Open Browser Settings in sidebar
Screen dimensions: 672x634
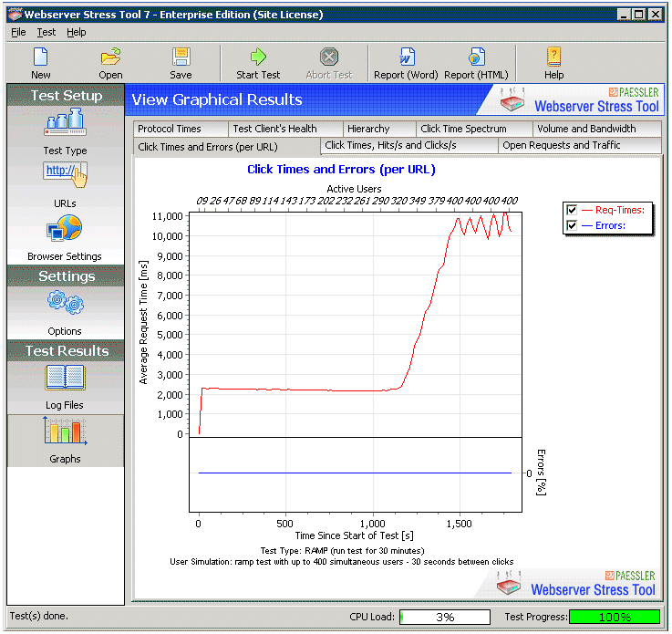65,238
